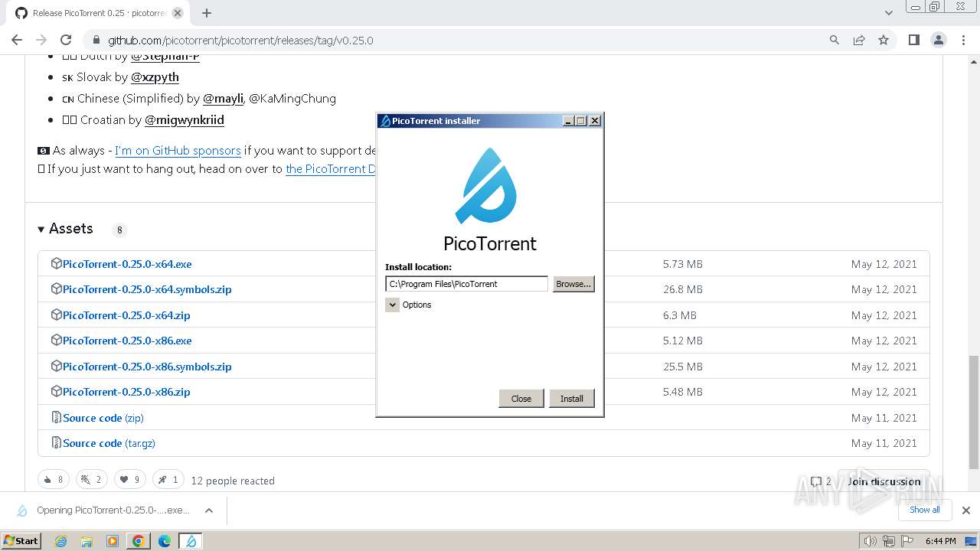980x551 pixels.
Task: Click package icon beside PicoTorrent-0.25.0-x64.exe
Action: [x=56, y=263]
